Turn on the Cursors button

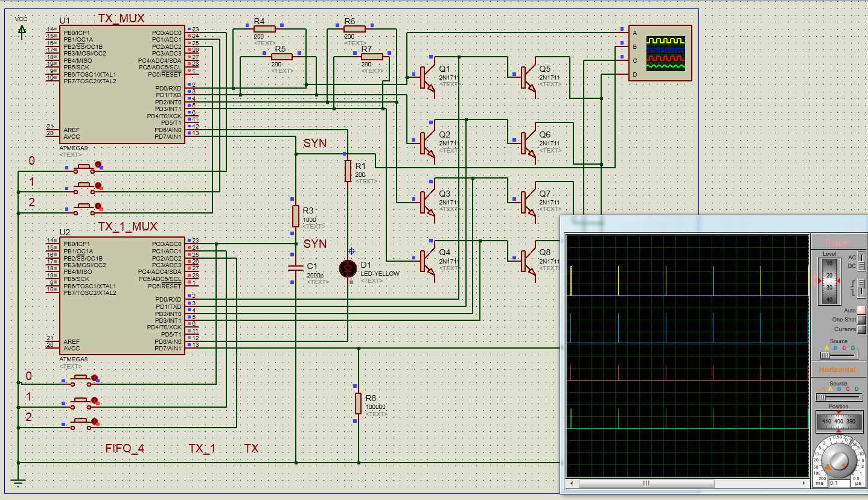coord(861,329)
